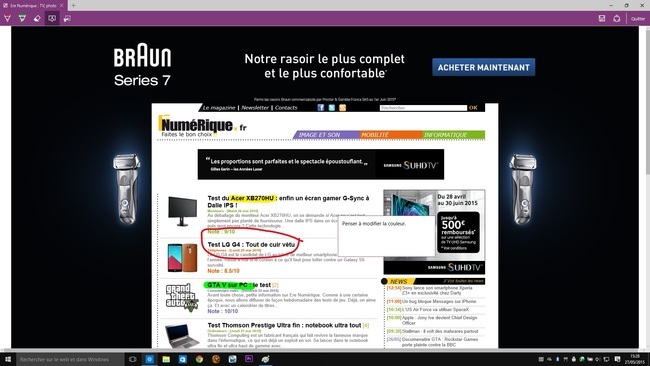This screenshot has width=650, height=366.
Task: Pick the Eraser tool
Action: click(x=37, y=18)
